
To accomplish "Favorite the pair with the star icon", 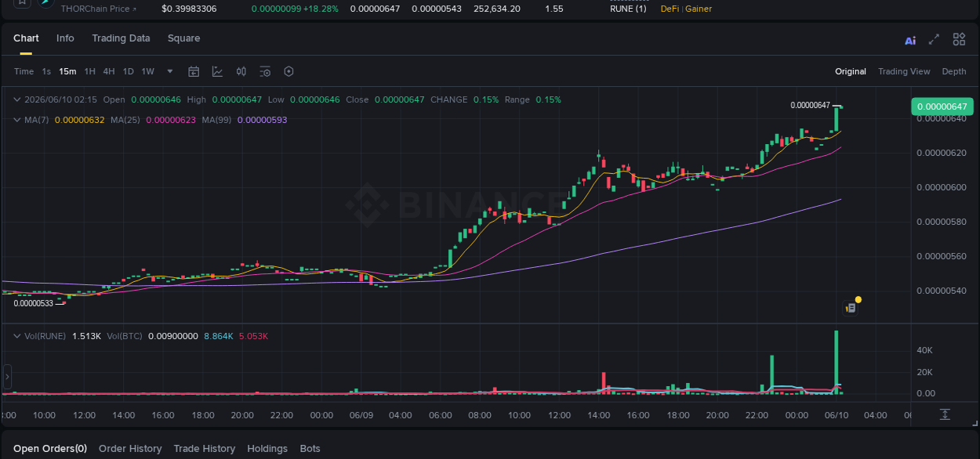I will (x=22, y=2).
